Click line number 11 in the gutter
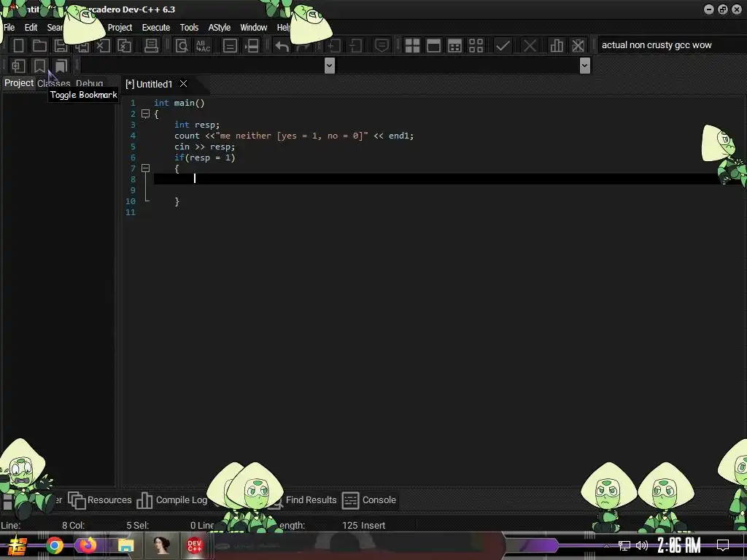747x560 pixels. point(131,212)
